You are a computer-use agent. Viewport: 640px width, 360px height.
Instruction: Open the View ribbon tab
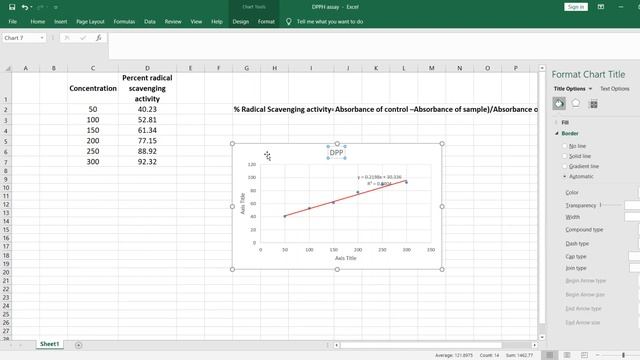[196, 22]
